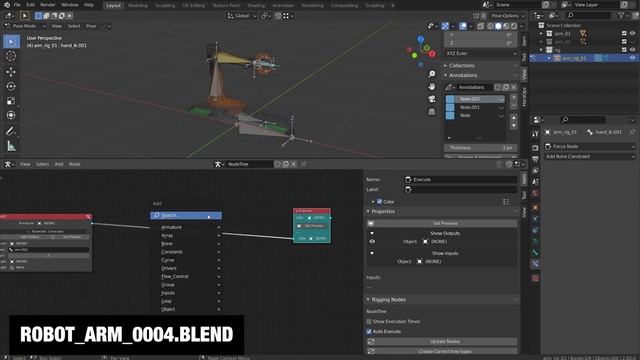The image size is (640, 360).
Task: Remove Annotations data-block with X icon
Action: (513, 87)
